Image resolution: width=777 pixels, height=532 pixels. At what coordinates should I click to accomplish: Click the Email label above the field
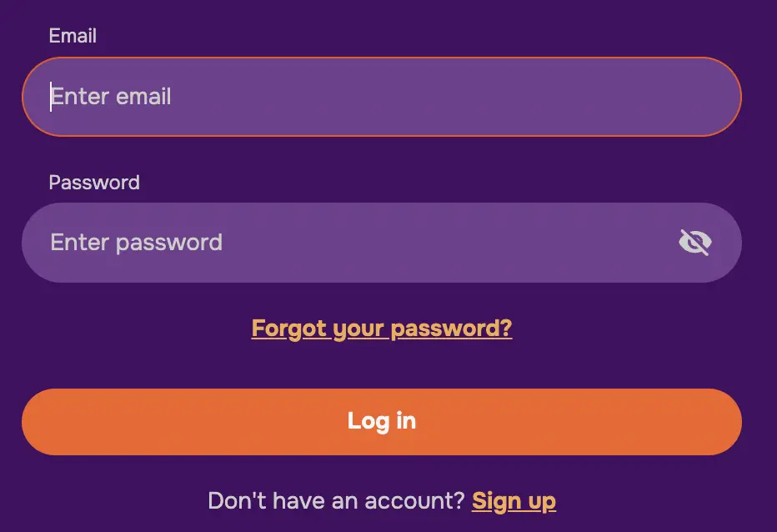coord(73,36)
